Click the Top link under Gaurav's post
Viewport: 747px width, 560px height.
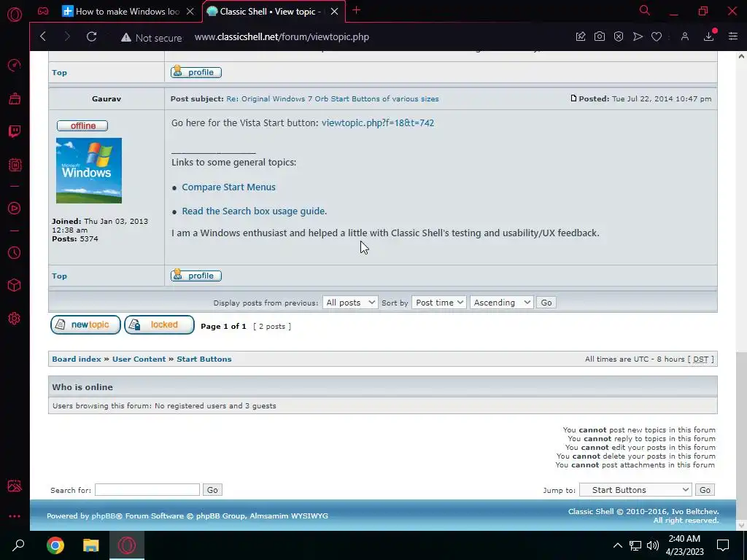click(x=60, y=276)
